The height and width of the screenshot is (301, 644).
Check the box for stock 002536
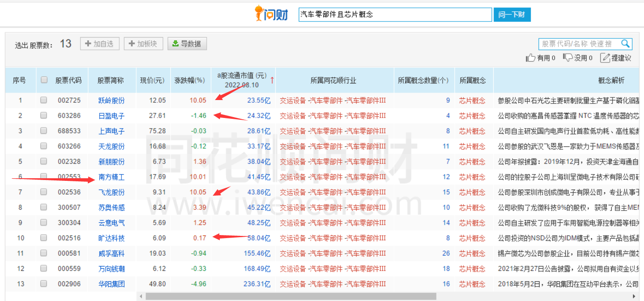[44, 192]
